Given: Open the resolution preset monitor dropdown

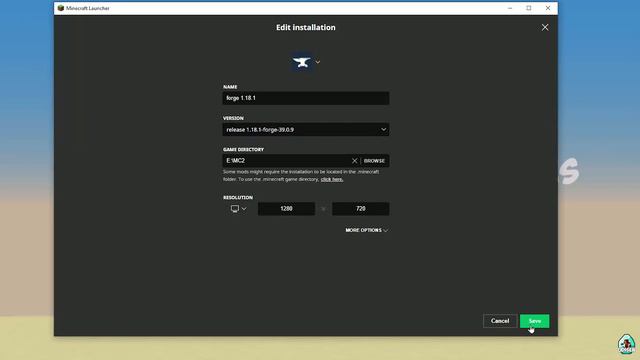Looking at the screenshot, I should tap(238, 209).
